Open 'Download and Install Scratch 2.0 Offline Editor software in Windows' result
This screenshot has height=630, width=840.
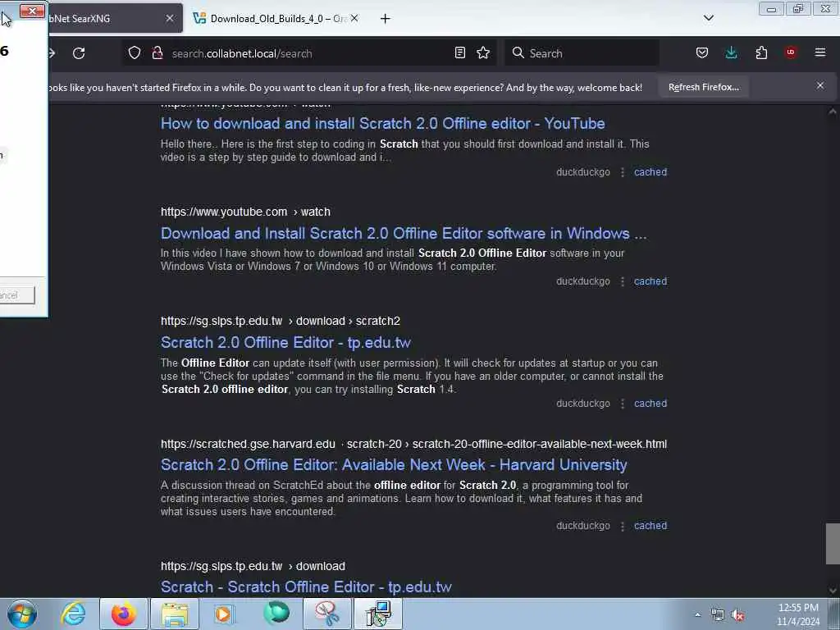[404, 233]
